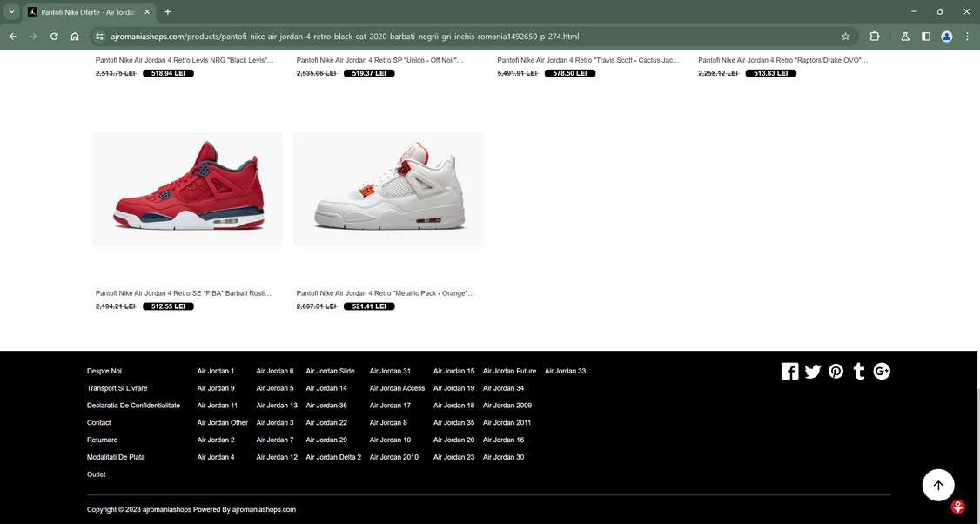The image size is (980, 524).
Task: Go to the Air Jordan 4 category link
Action: (x=216, y=457)
